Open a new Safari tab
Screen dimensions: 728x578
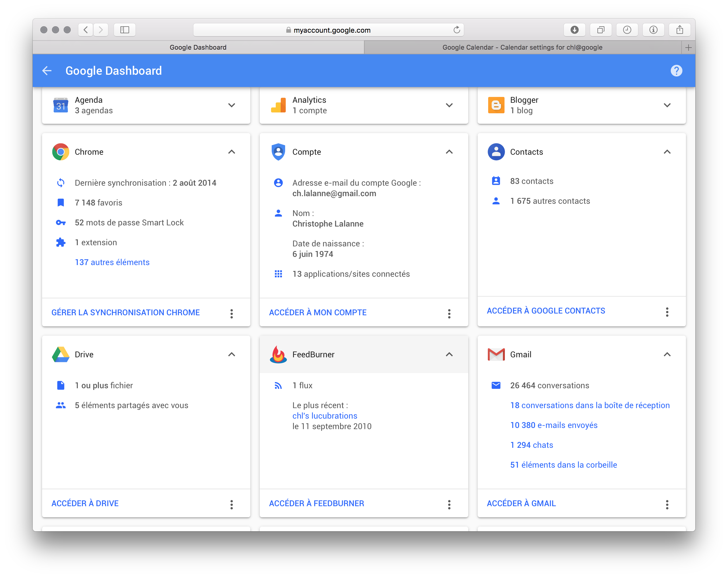[688, 48]
